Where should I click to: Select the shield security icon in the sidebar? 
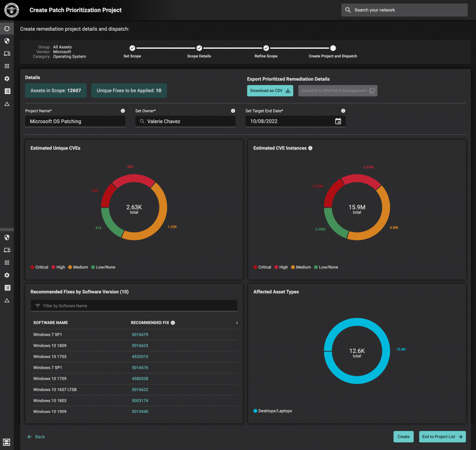tap(7, 41)
